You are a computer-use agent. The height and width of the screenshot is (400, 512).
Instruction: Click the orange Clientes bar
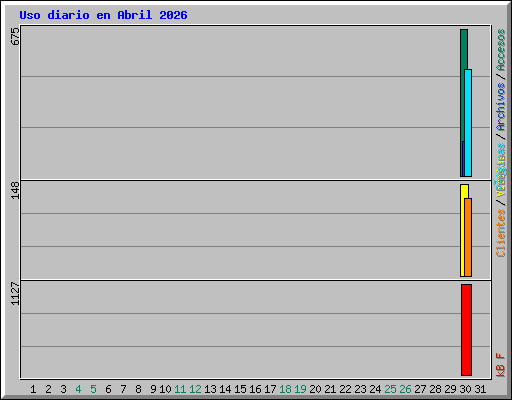point(468,237)
